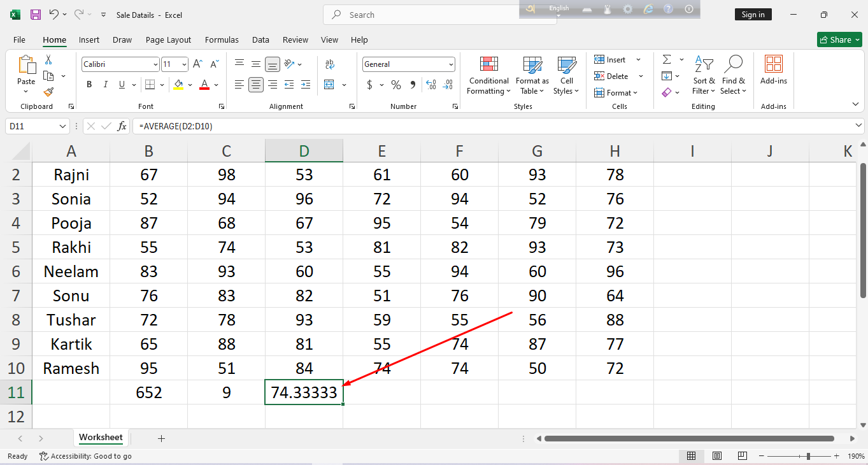Click the AutoSum sigma icon
The width and height of the screenshot is (868, 465).
667,59
